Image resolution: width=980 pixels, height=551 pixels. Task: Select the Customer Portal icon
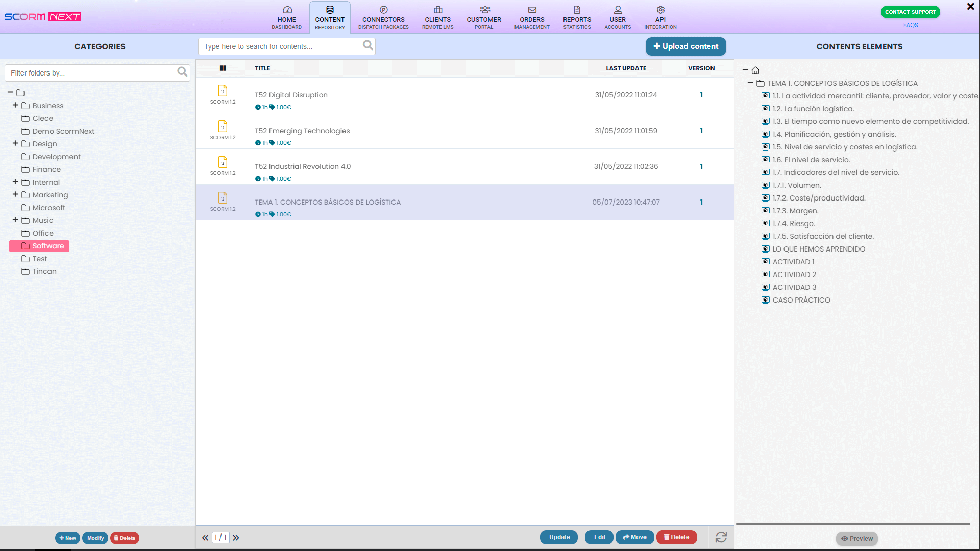483,17
